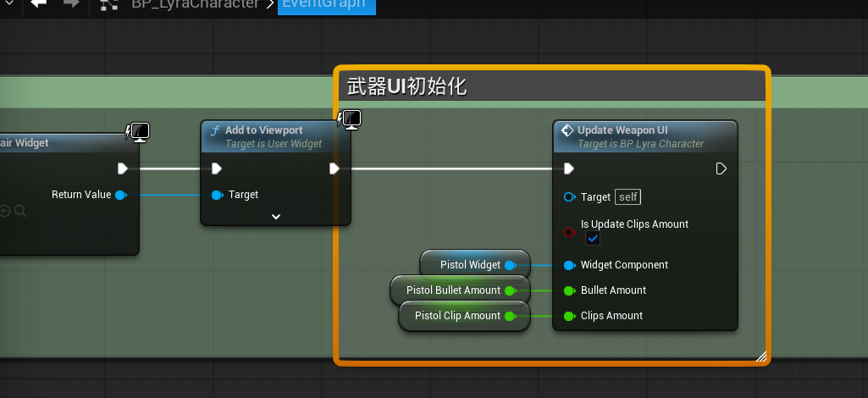Click the exec input pin of Update Weapon UI
The height and width of the screenshot is (398, 868).
coord(569,169)
